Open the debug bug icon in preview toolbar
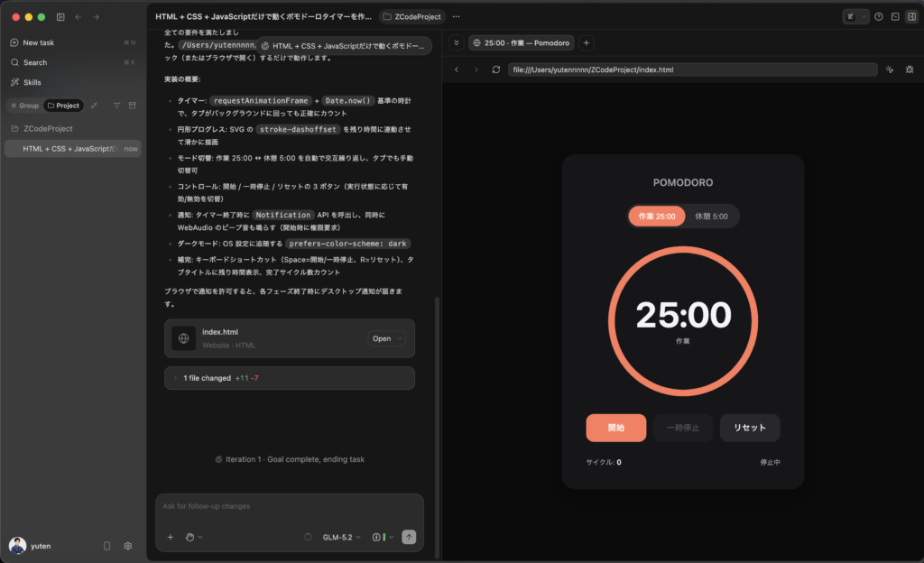The image size is (924, 563). pos(910,69)
